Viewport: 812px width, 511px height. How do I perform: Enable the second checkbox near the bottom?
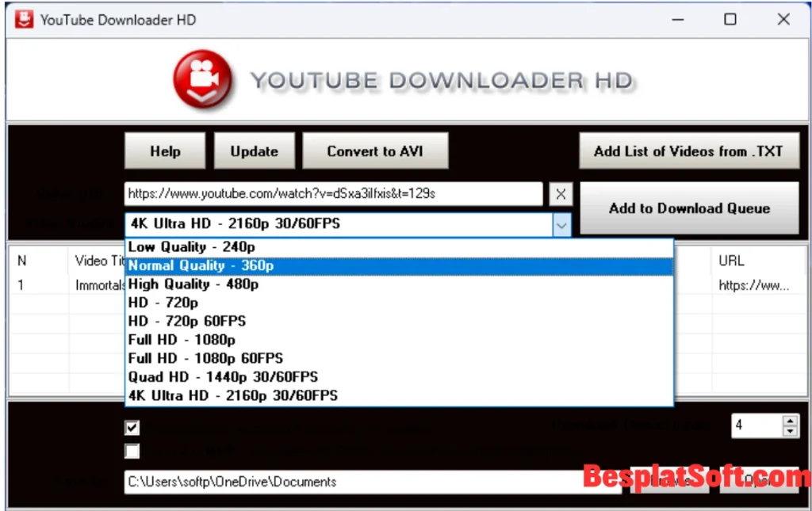132,451
